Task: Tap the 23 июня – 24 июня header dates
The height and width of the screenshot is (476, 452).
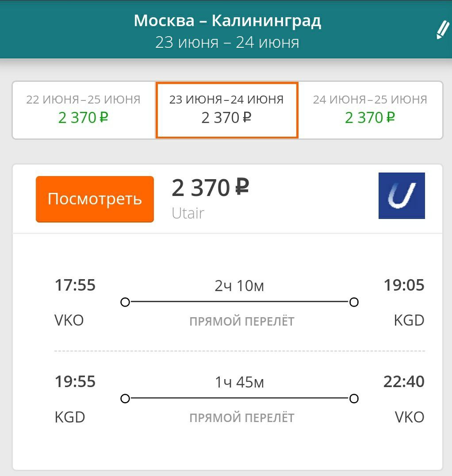Action: pyautogui.click(x=227, y=43)
